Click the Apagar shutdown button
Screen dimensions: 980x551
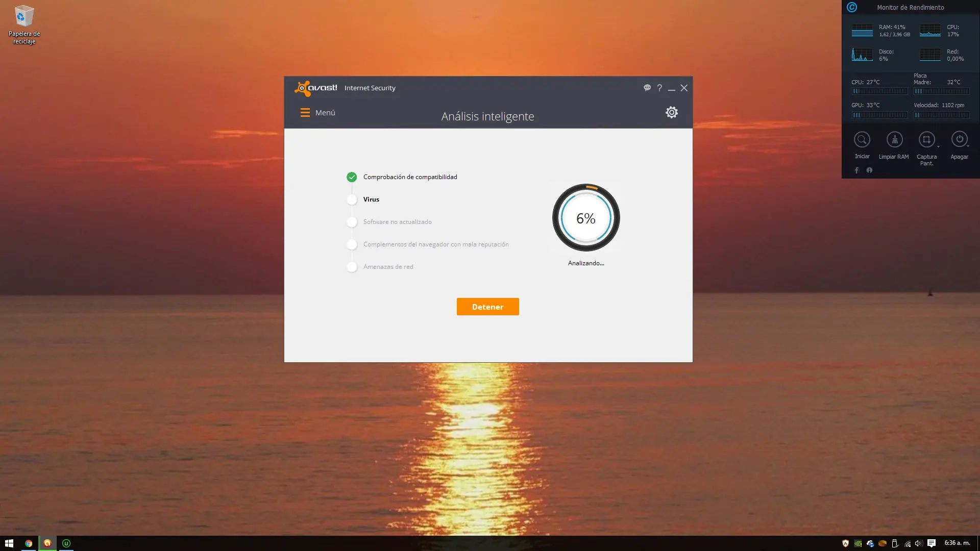[x=959, y=140]
